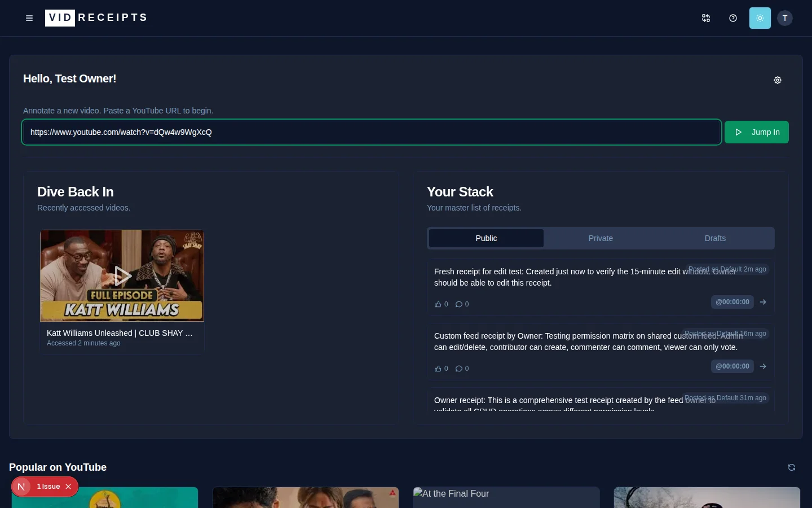This screenshot has height=508, width=812.
Task: Toggle light/dark theme with the sun button
Action: point(760,18)
